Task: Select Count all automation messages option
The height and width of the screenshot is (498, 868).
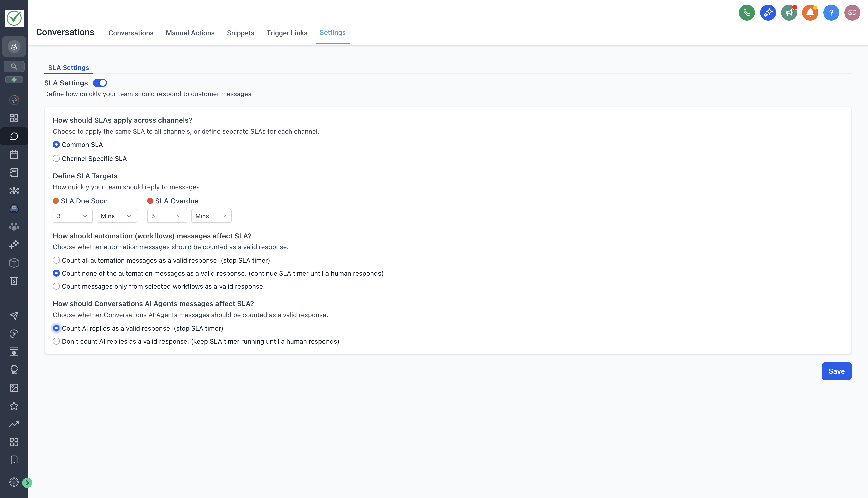Action: [56, 260]
